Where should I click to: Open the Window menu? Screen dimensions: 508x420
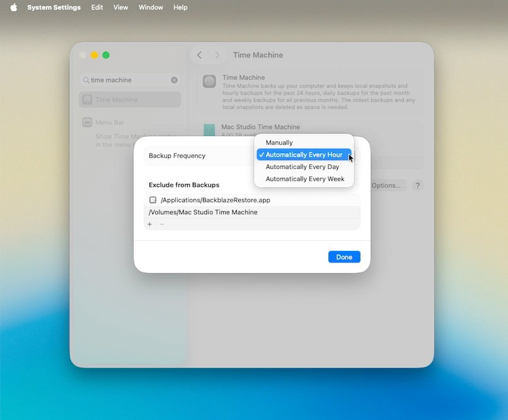(151, 8)
